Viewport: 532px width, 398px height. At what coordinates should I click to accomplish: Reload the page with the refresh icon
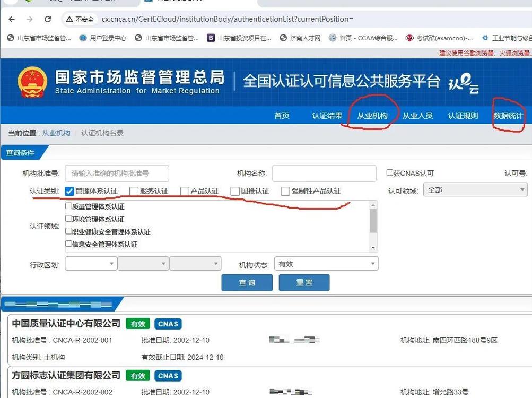pyautogui.click(x=48, y=19)
